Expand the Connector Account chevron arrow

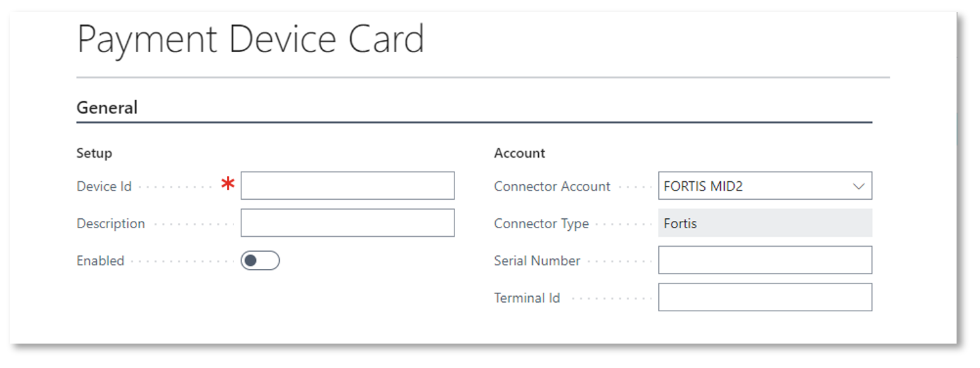coord(859,186)
